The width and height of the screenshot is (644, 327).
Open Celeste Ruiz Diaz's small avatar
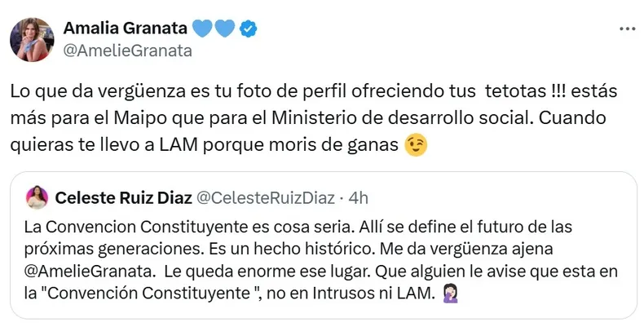point(37,197)
